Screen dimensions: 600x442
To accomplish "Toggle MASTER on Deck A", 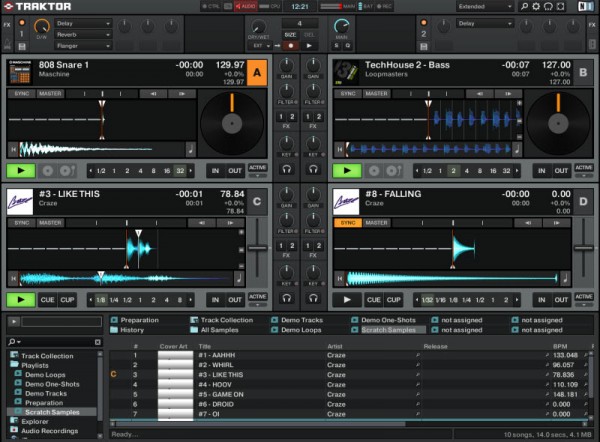I will pos(50,93).
